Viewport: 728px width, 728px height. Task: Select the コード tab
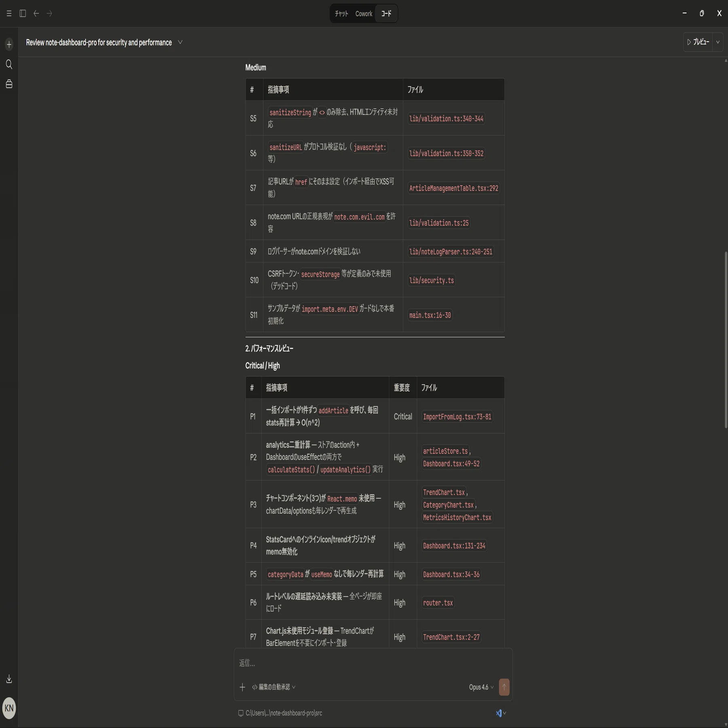pos(386,14)
